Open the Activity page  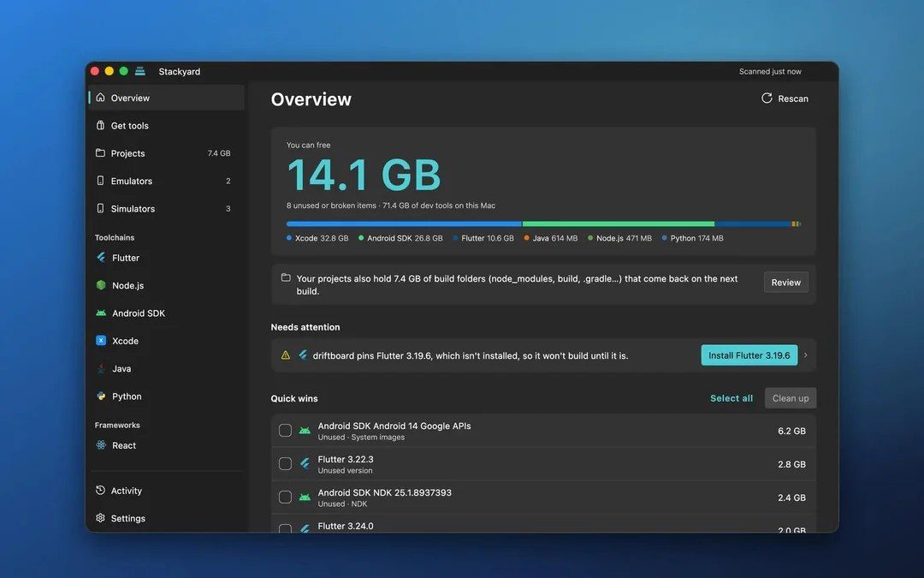166,490
